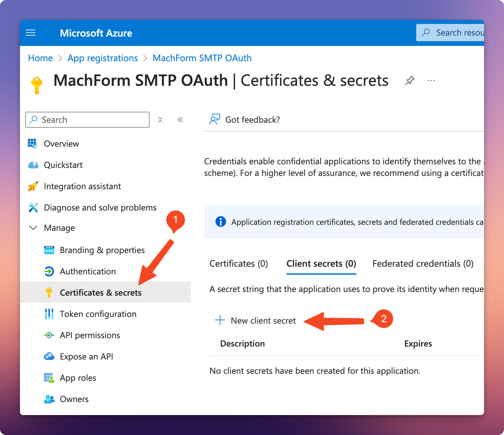504x435 pixels.
Task: Click the 'Credentials enable confidential applications' paragraph
Action: click(344, 167)
